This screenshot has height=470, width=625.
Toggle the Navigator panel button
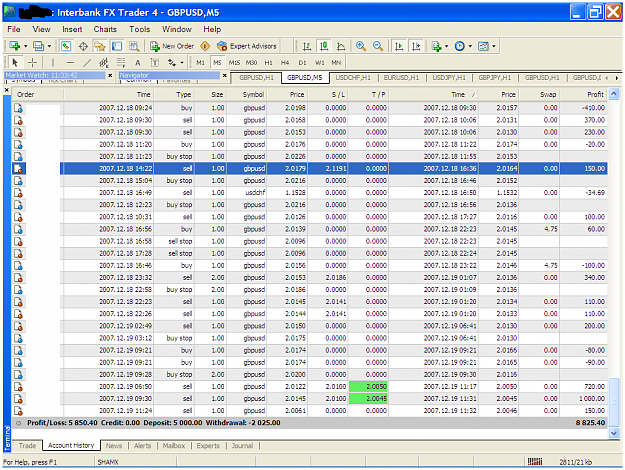point(100,46)
